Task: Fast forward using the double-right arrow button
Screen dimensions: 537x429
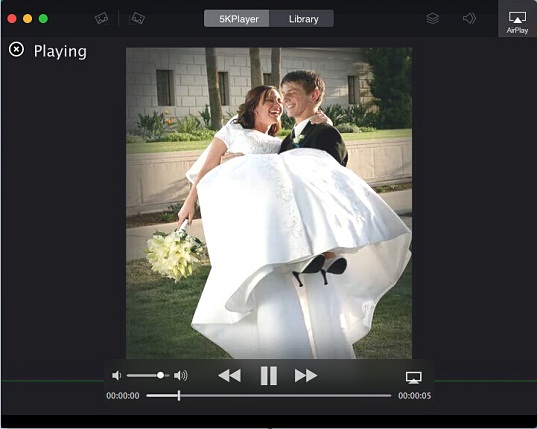Action: point(306,376)
